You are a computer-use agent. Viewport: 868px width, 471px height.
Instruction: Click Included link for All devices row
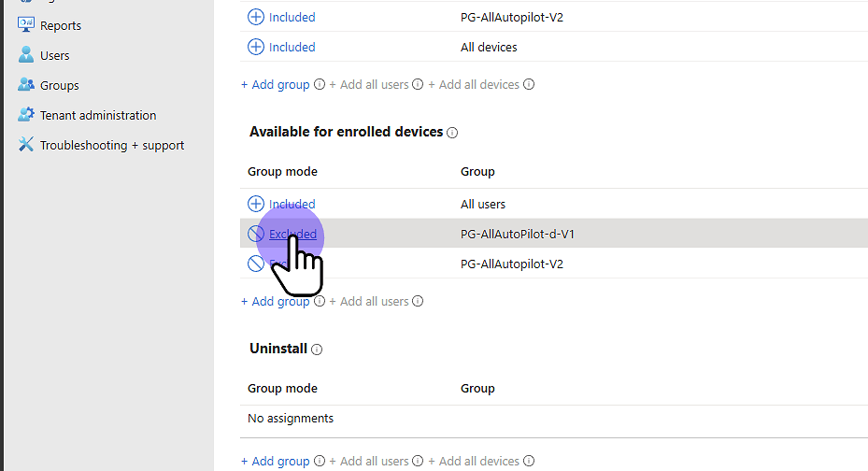click(x=292, y=47)
